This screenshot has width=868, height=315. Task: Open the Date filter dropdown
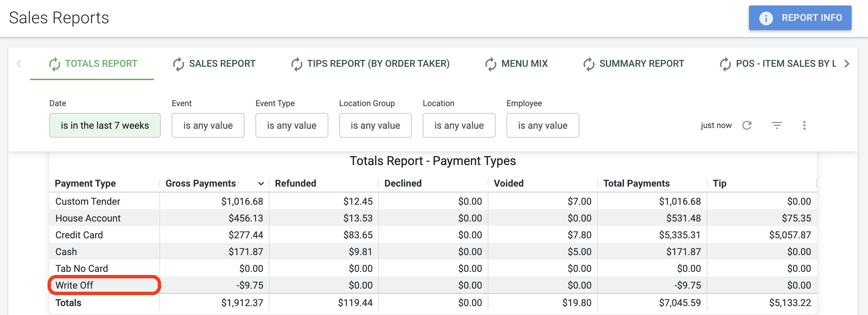point(105,125)
